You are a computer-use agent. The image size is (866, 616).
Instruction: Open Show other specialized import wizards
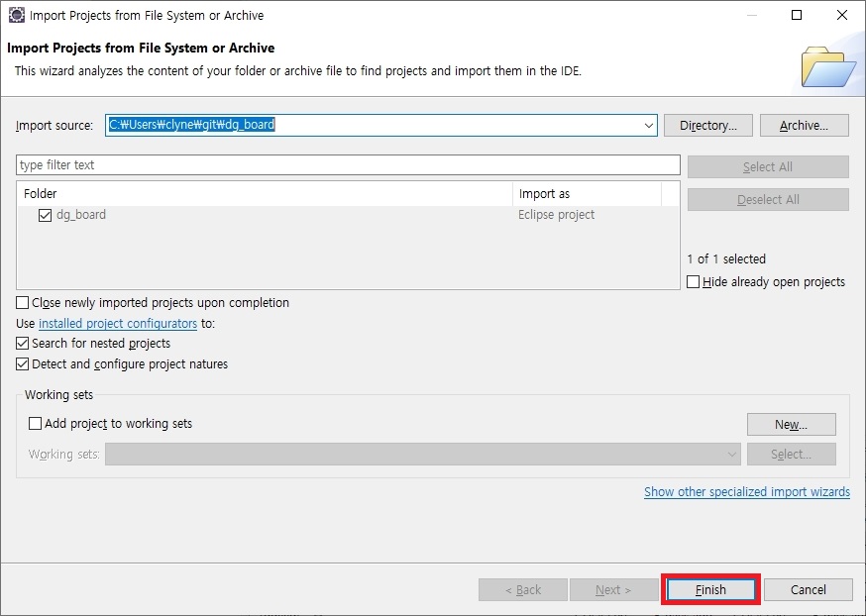[x=747, y=492]
